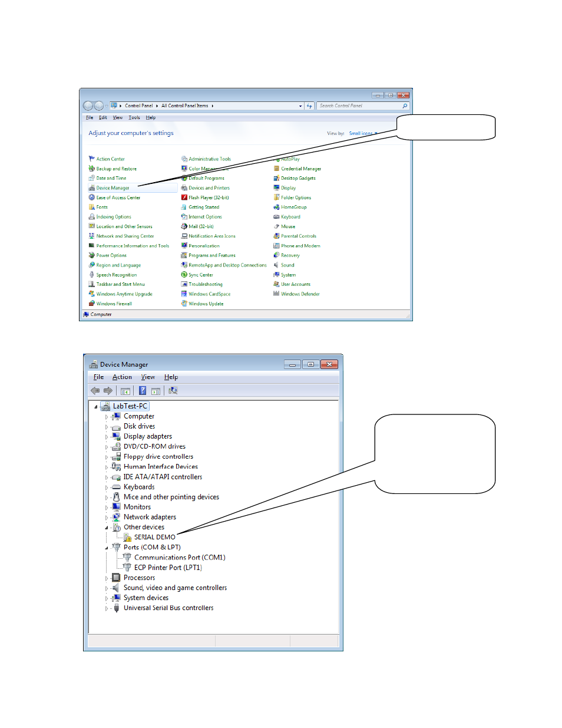
Task: Click the Region and Language text
Action: click(x=118, y=265)
